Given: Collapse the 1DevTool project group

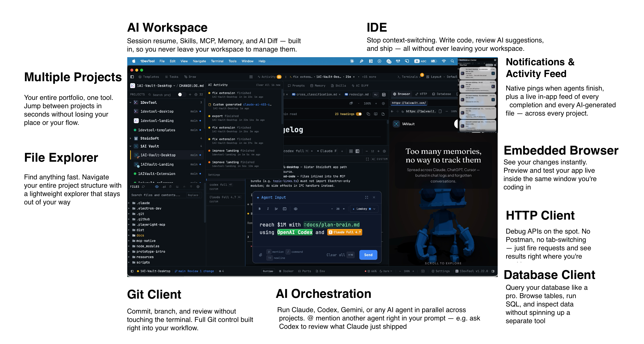Looking at the screenshot, I should (x=130, y=103).
